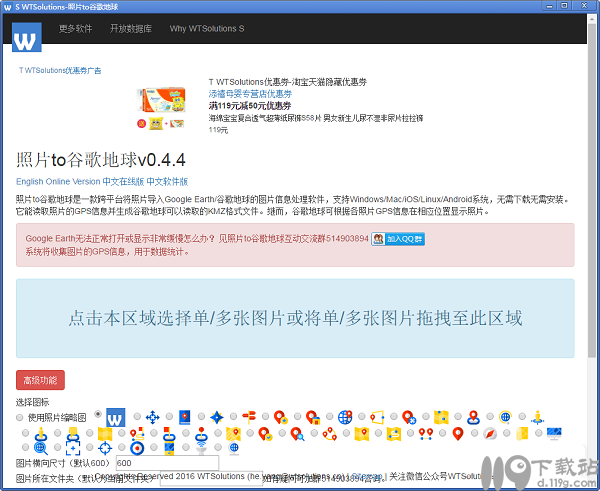Pick the three pins circular route icon

pyautogui.click(x=329, y=434)
